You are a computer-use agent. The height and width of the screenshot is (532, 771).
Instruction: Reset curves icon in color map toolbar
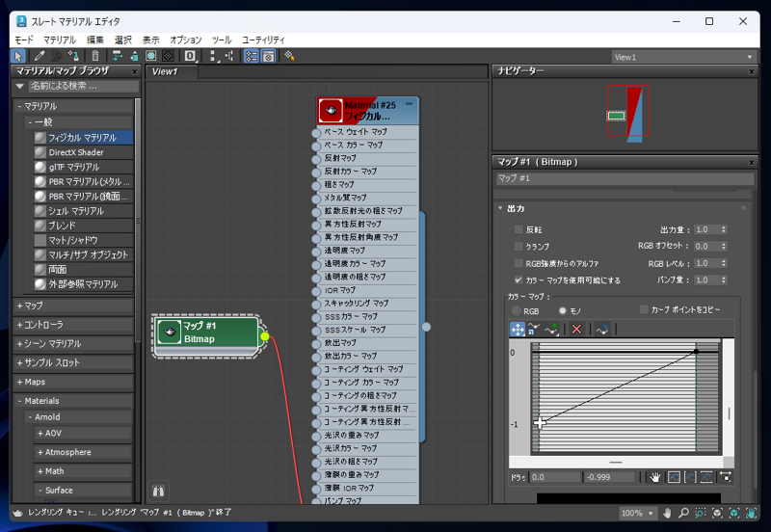coord(601,329)
